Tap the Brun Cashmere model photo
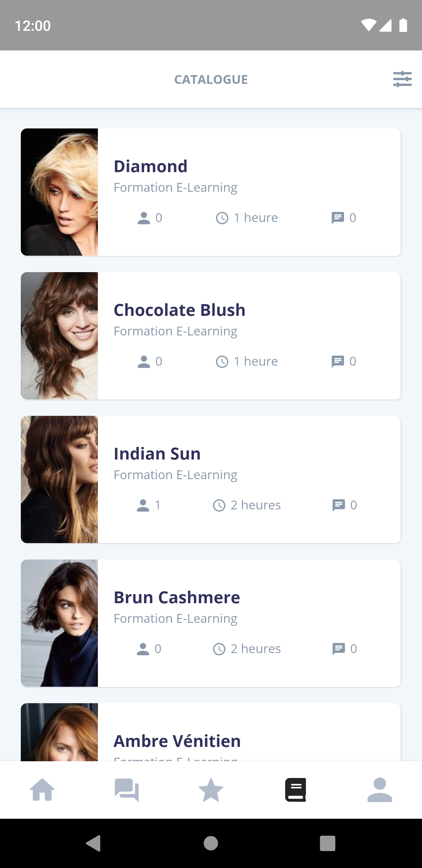 59,623
